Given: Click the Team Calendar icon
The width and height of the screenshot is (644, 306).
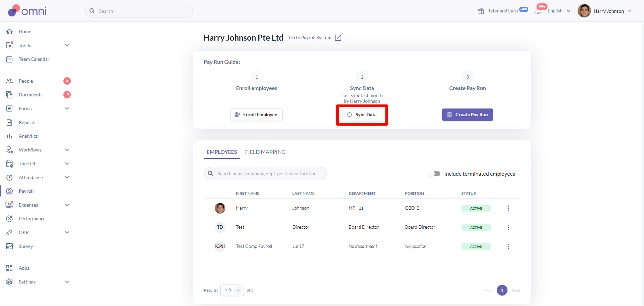Looking at the screenshot, I should pos(9,59).
